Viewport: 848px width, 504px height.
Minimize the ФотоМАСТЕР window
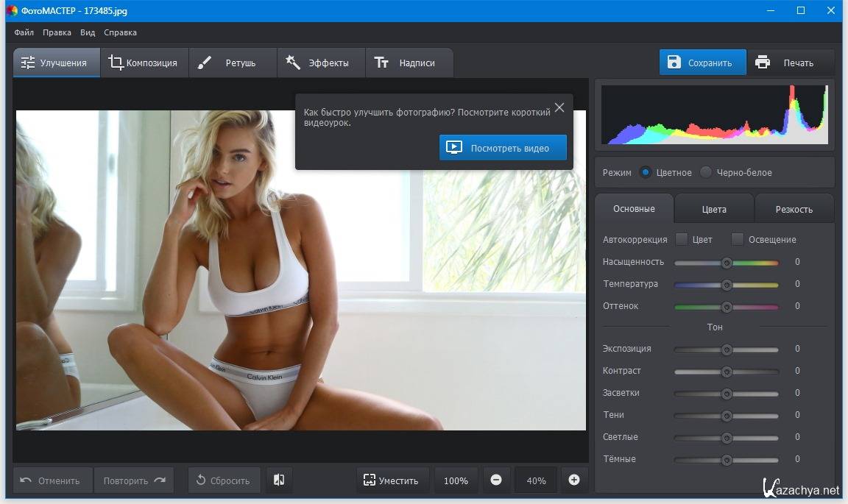tap(771, 10)
